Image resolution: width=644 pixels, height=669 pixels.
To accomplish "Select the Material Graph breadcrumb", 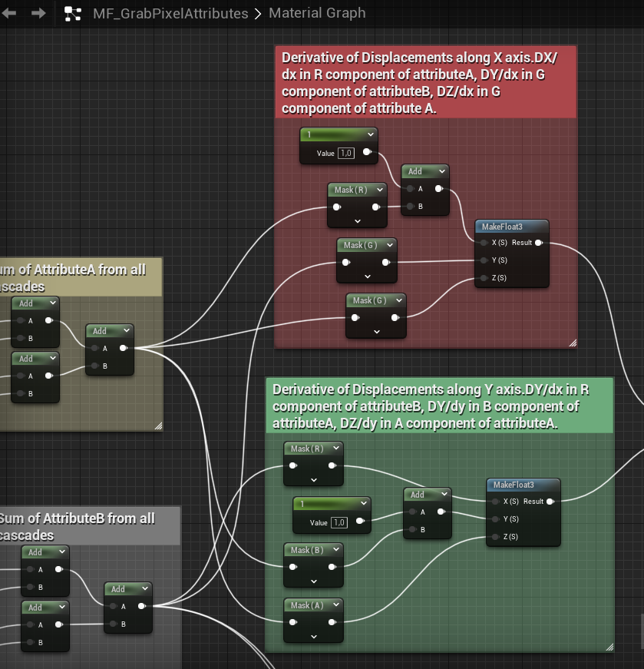I will tap(317, 13).
